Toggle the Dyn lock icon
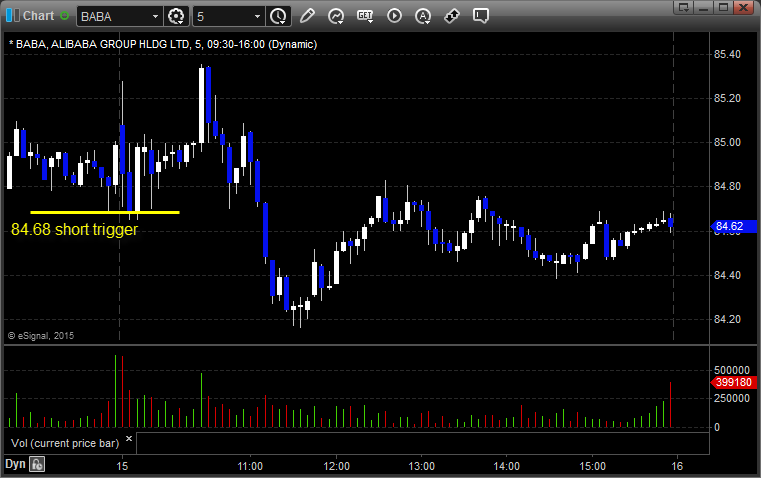 [x=37, y=464]
